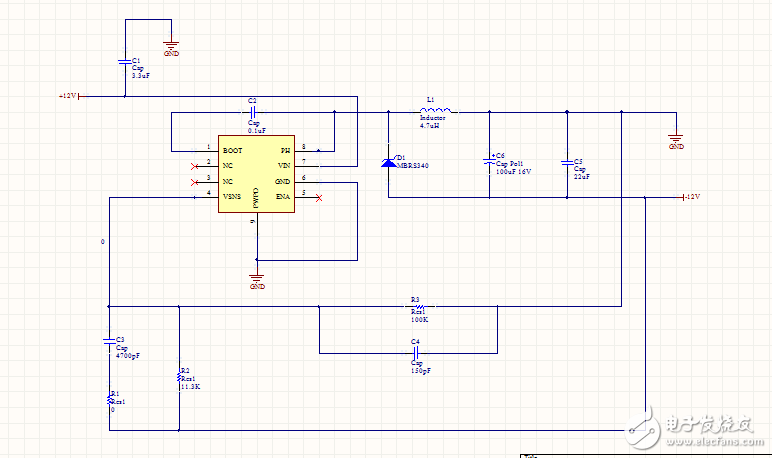Click the VIN pin label on the IC
The image size is (772, 458).
pos(284,166)
